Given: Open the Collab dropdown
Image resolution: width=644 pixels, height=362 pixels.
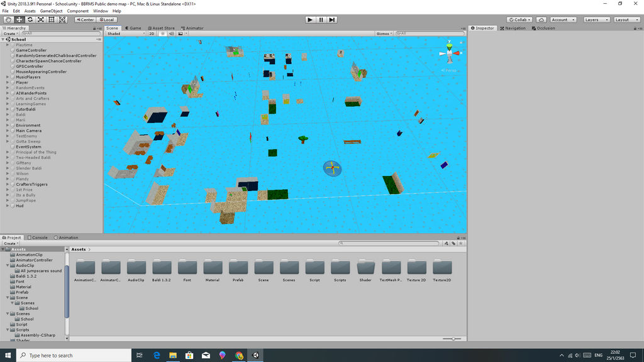Looking at the screenshot, I should (x=519, y=19).
